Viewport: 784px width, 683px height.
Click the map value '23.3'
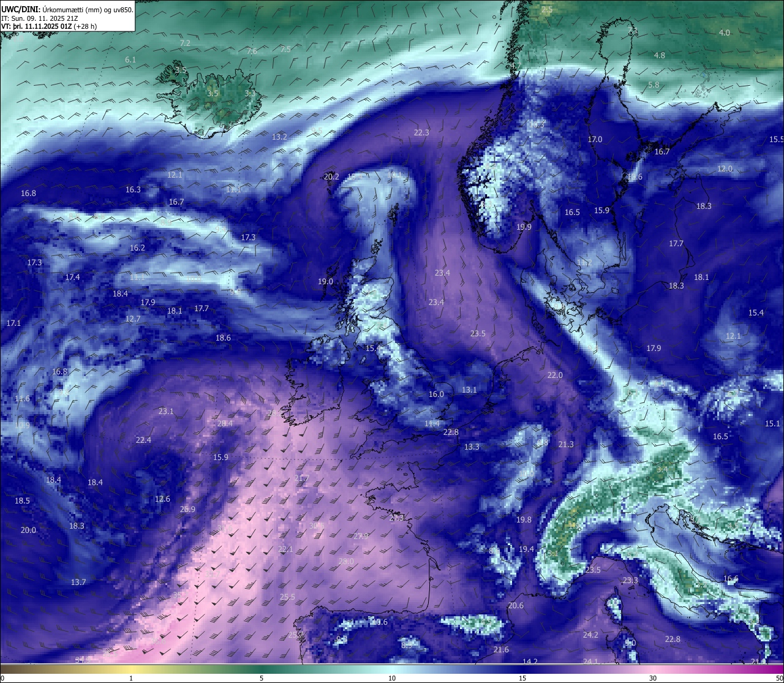tap(630, 581)
